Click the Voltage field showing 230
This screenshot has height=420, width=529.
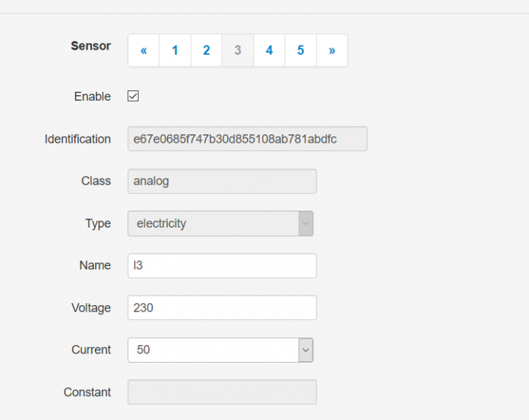221,307
